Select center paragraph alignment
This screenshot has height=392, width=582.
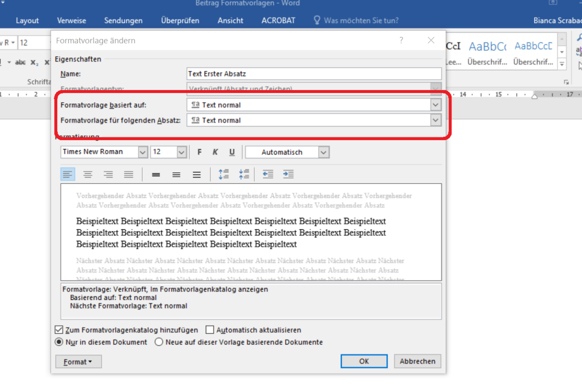point(88,174)
